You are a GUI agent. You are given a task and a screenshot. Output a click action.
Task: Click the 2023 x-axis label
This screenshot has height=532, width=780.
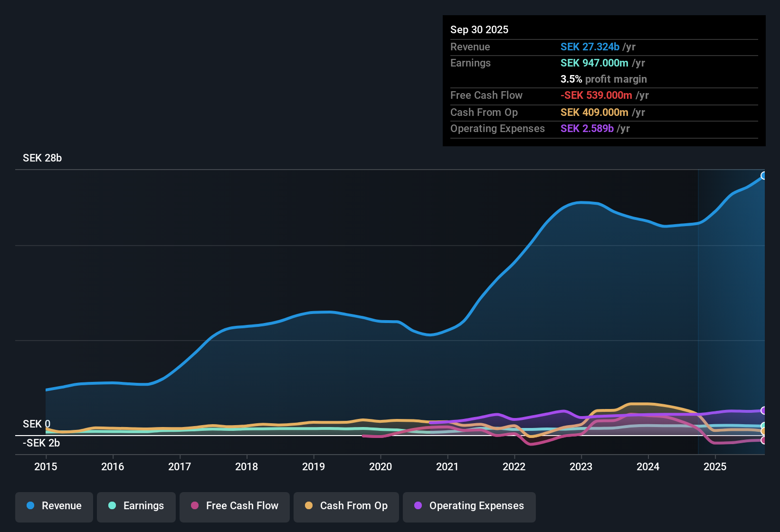point(581,467)
